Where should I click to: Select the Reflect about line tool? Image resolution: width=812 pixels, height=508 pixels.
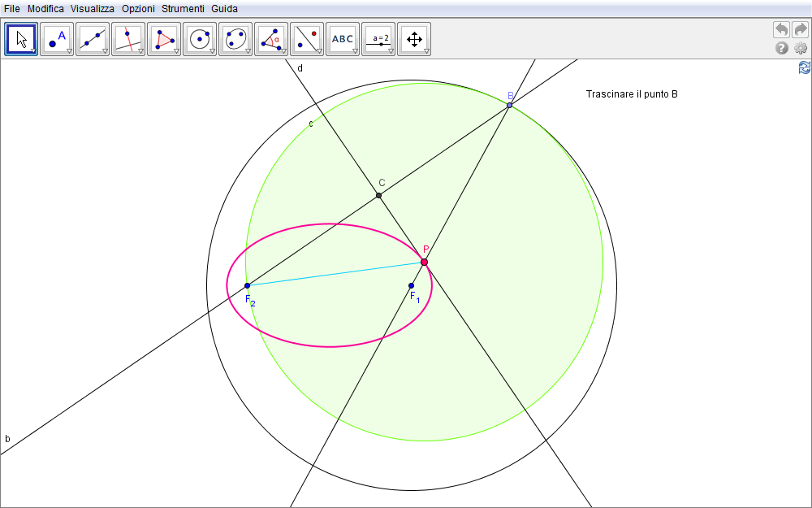tap(306, 38)
